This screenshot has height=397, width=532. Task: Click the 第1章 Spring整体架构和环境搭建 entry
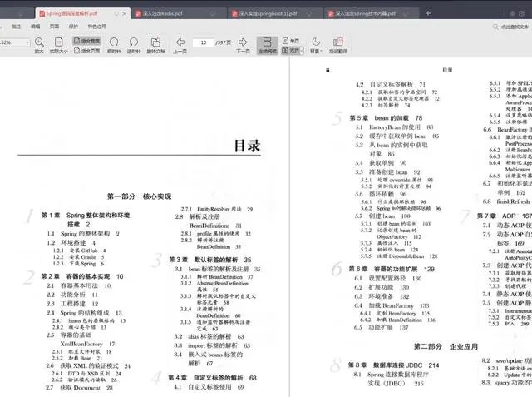[86, 220]
